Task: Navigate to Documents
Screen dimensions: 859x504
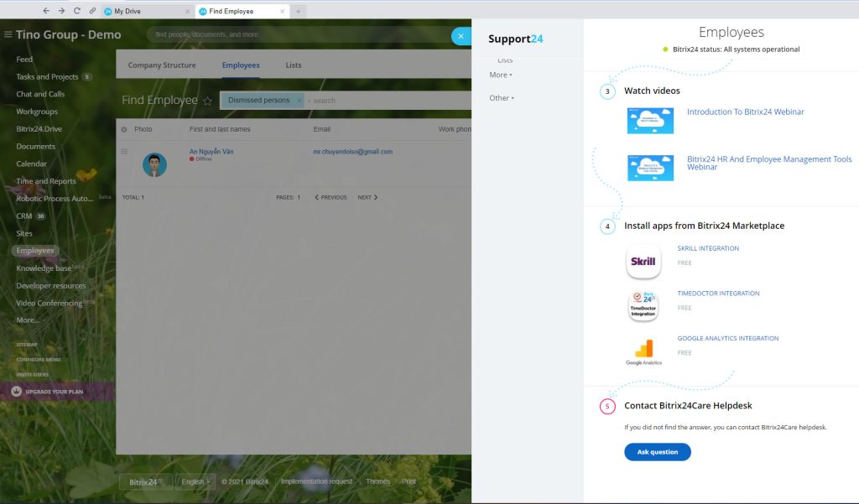Action: pos(35,147)
